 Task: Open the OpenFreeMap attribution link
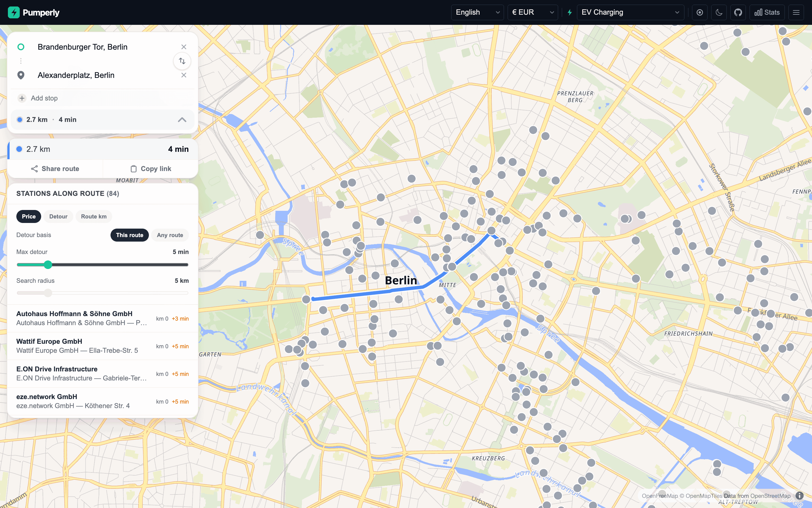[660, 496]
